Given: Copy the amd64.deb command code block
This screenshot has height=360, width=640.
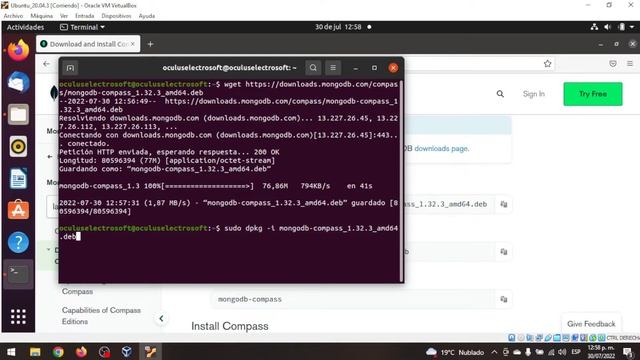Looking at the screenshot, I should 504,204.
